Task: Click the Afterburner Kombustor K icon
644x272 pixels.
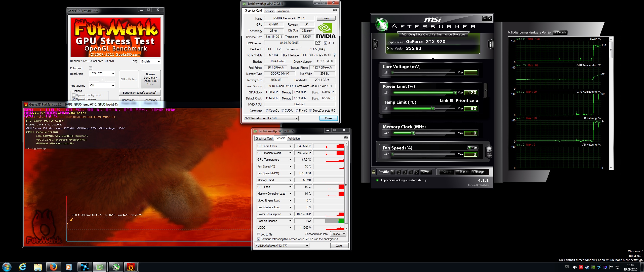Action: click(375, 45)
